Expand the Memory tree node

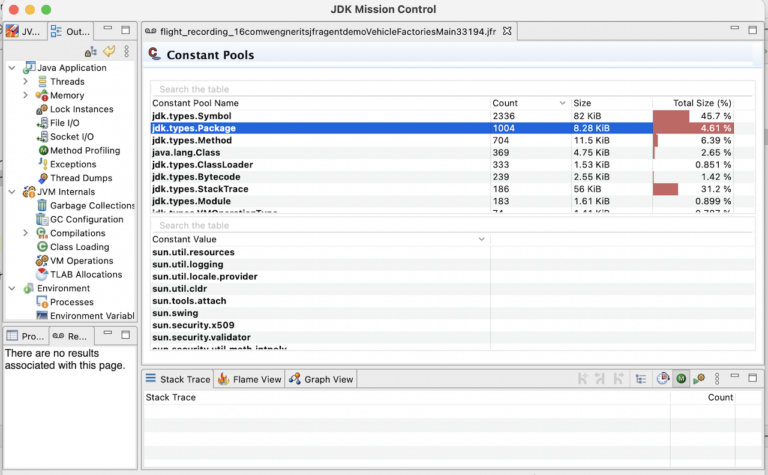coord(25,95)
